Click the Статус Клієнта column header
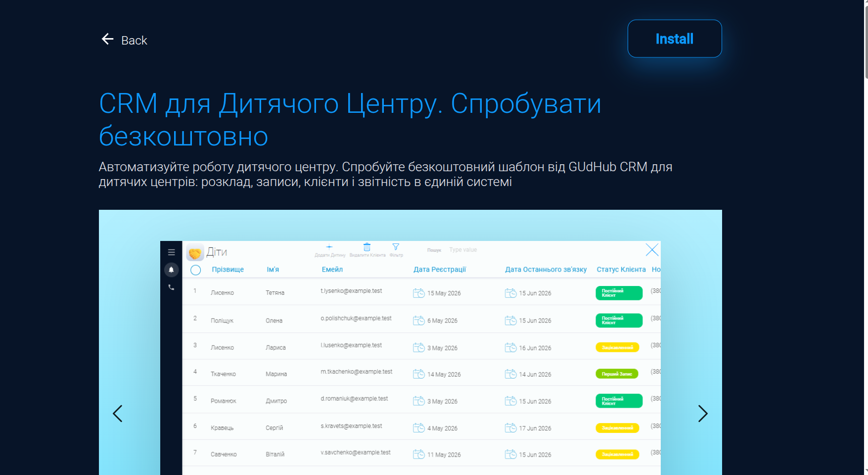Viewport: 868px width, 475px height. 621,270
